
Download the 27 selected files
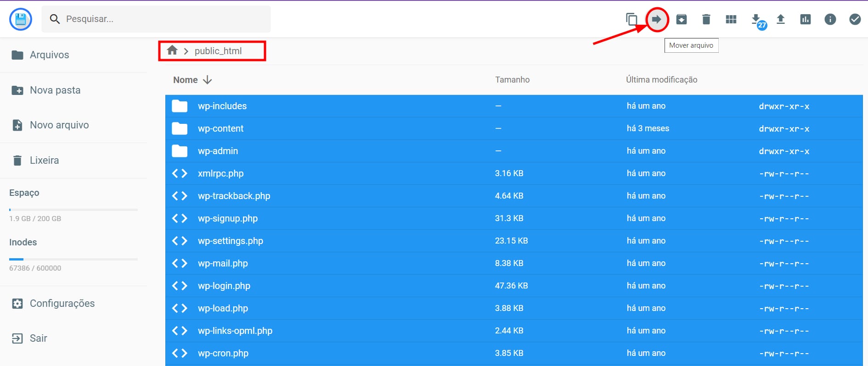pos(756,19)
